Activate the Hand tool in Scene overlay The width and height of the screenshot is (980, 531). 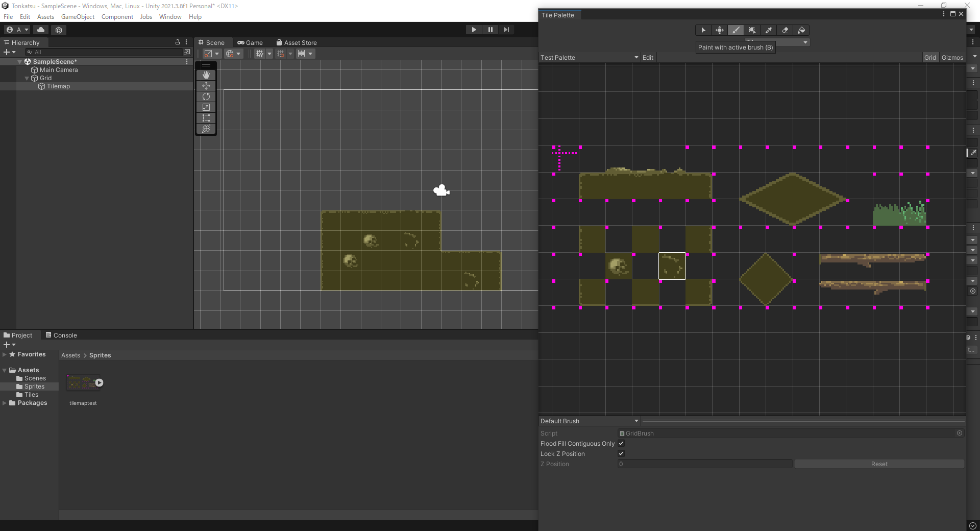tap(206, 75)
